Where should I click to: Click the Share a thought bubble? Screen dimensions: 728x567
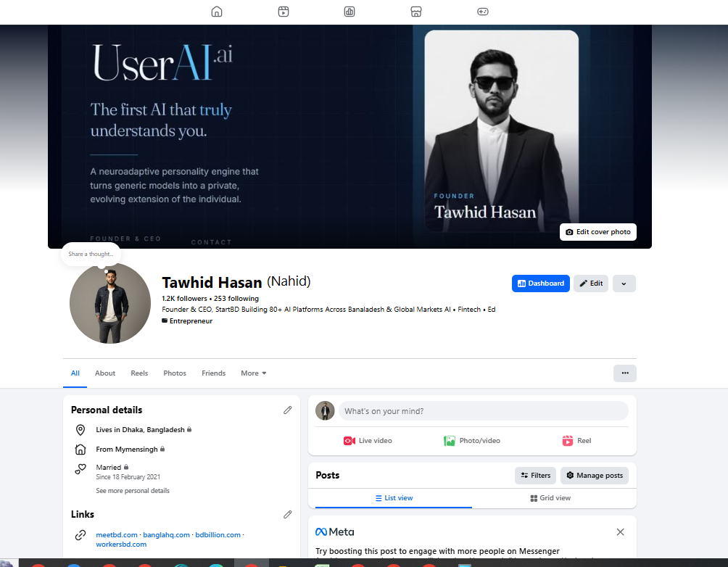[x=91, y=254]
